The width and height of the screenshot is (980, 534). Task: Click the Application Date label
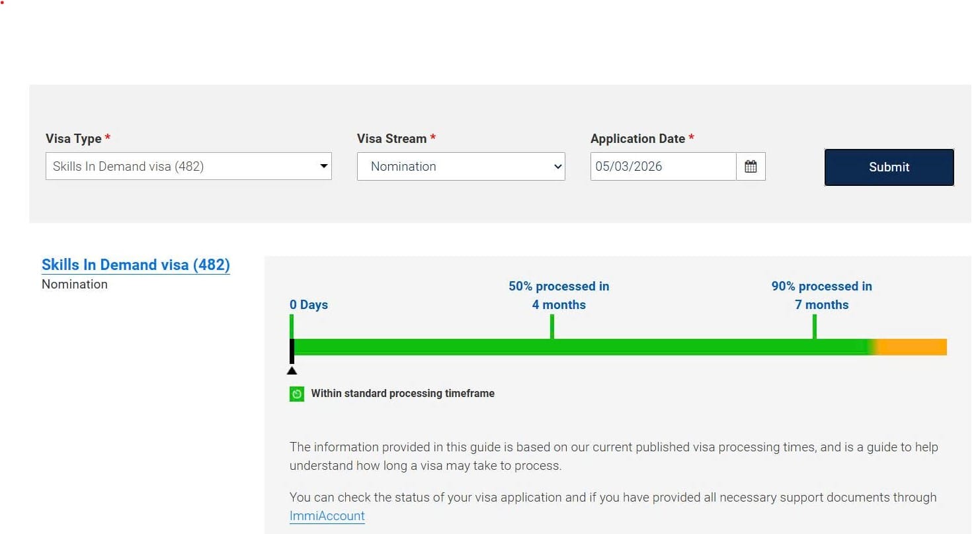click(637, 139)
